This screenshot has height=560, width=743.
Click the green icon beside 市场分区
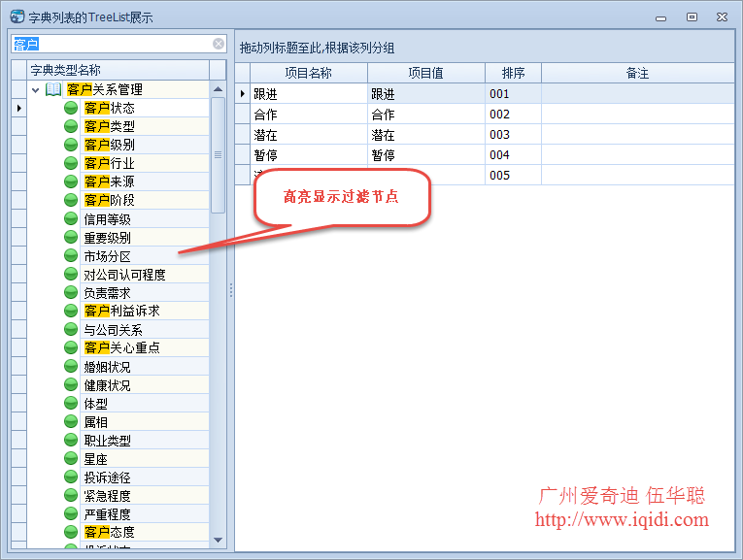(x=71, y=255)
